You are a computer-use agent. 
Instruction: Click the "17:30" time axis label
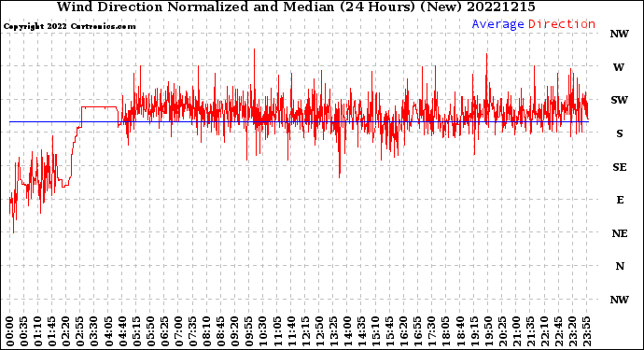(432, 331)
